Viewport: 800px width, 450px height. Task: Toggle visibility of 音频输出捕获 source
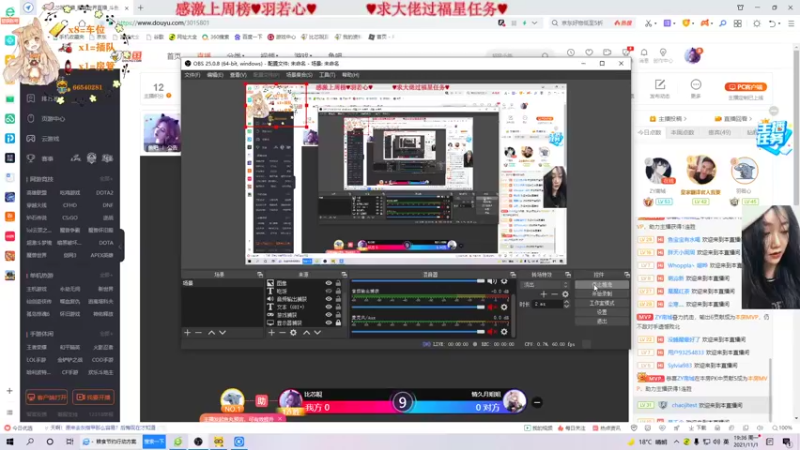tap(329, 299)
